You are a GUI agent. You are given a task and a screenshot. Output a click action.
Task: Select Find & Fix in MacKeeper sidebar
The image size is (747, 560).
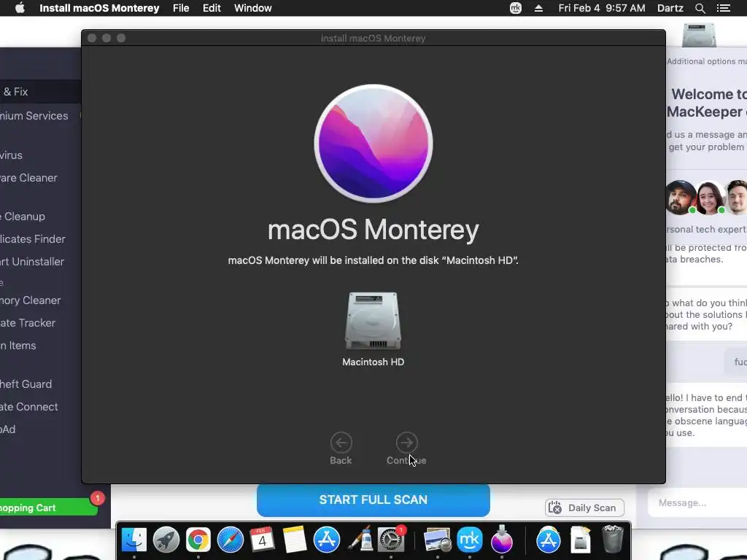[40, 91]
